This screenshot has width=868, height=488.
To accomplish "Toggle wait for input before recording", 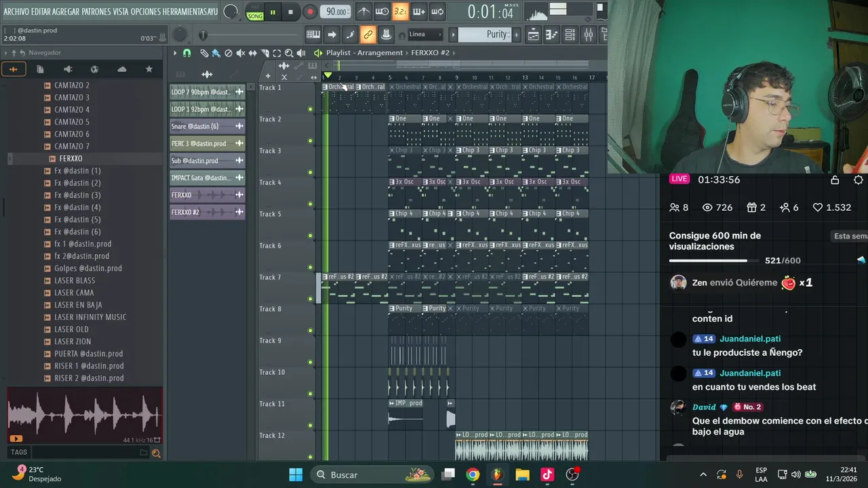I will coord(382,12).
